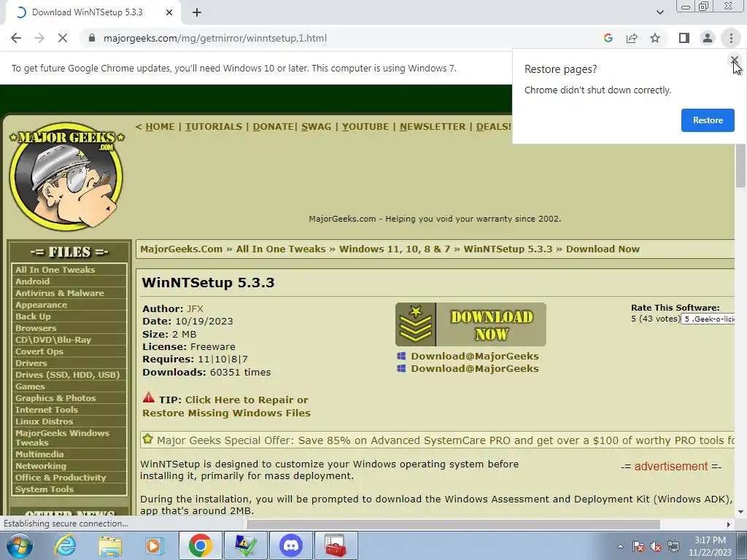The height and width of the screenshot is (560, 747).
Task: Open the tab search dropdown arrow
Action: pyautogui.click(x=659, y=12)
